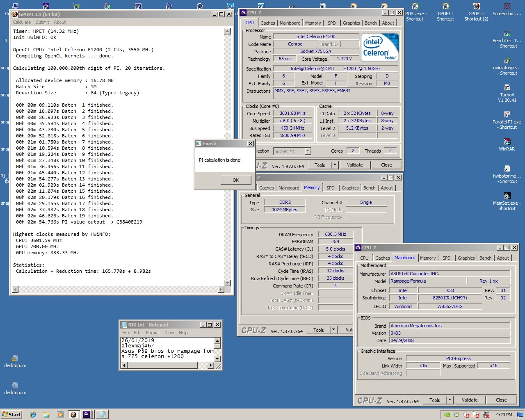Click the Notepad title bar document icon

coord(124,325)
